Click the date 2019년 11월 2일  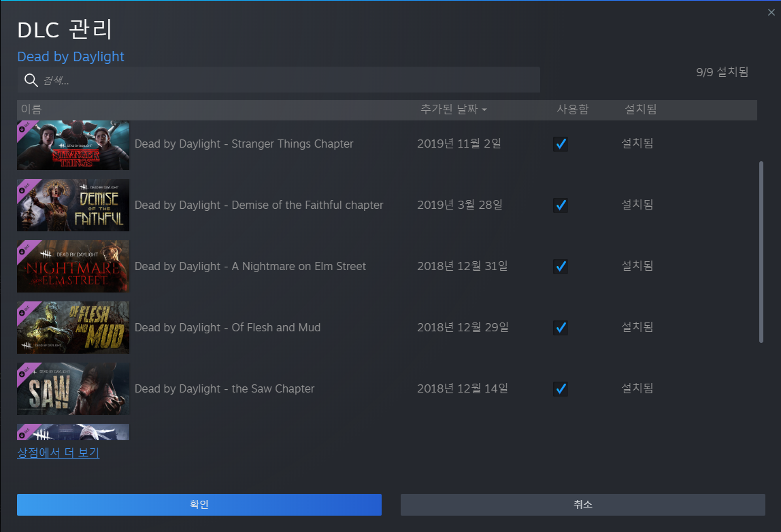(459, 144)
